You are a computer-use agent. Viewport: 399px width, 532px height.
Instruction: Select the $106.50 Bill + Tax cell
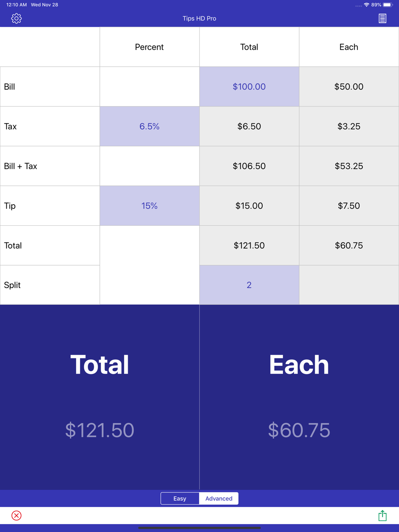tap(249, 166)
